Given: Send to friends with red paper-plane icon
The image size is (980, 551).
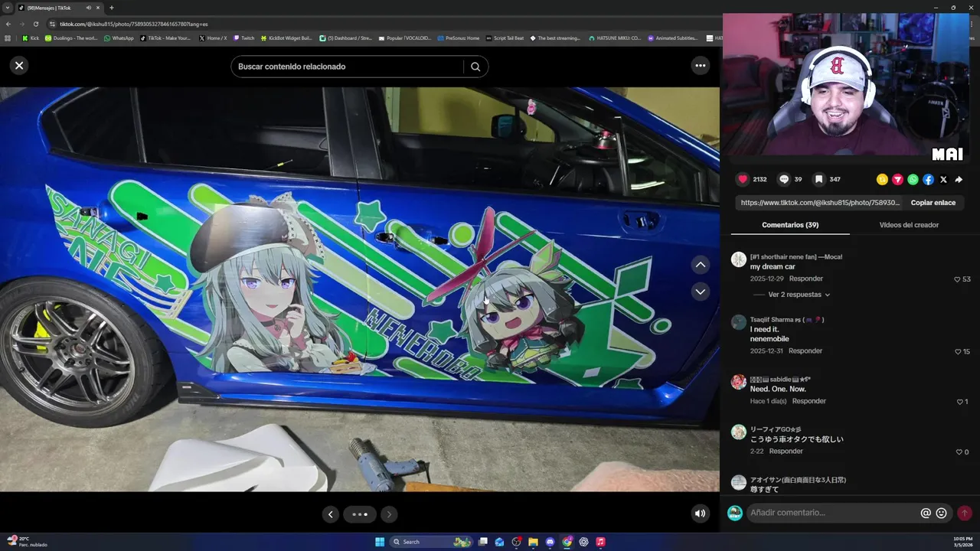Looking at the screenshot, I should [x=897, y=180].
